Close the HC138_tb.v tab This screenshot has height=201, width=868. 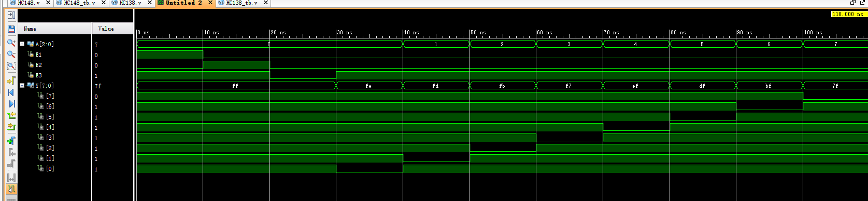[265, 3]
